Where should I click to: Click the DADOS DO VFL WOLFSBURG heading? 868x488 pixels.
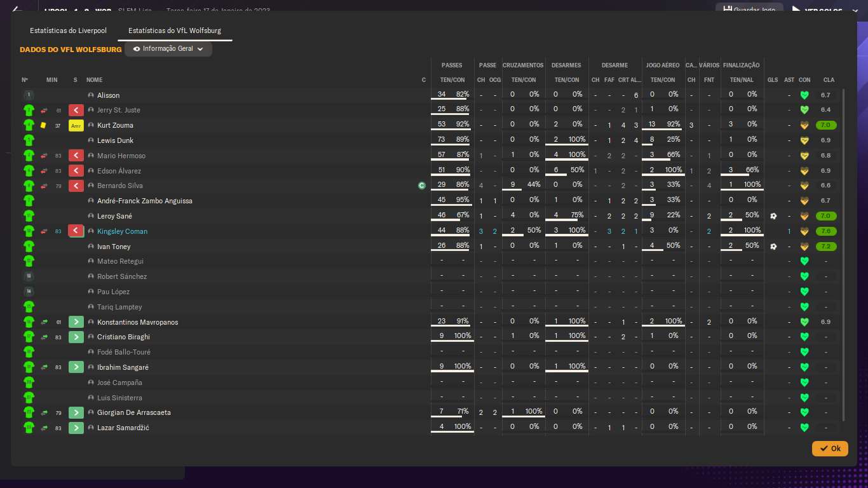(71, 50)
